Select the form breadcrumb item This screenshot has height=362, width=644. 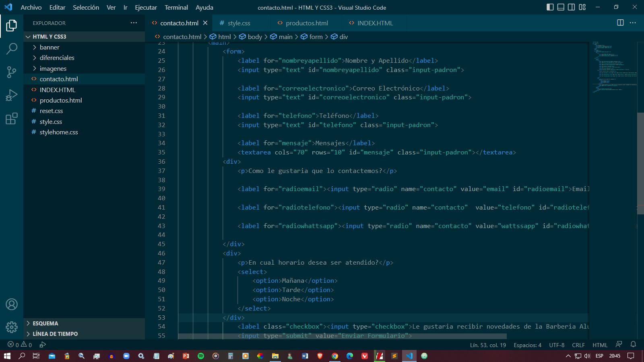312,37
